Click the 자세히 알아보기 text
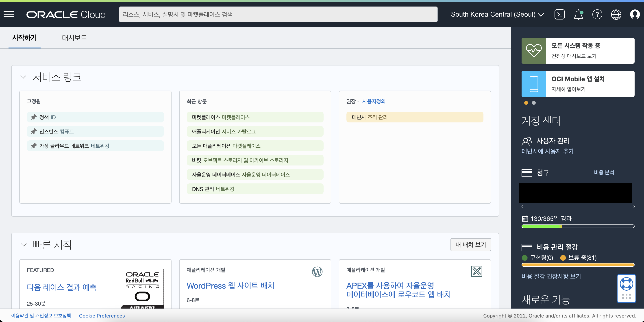Image resolution: width=644 pixels, height=322 pixels. tap(568, 89)
